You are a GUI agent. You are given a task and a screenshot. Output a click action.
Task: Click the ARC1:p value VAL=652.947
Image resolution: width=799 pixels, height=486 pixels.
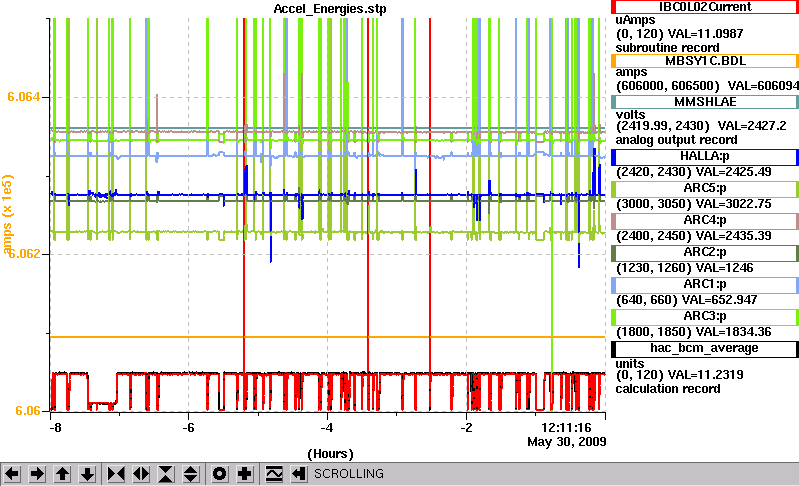pyautogui.click(x=720, y=301)
